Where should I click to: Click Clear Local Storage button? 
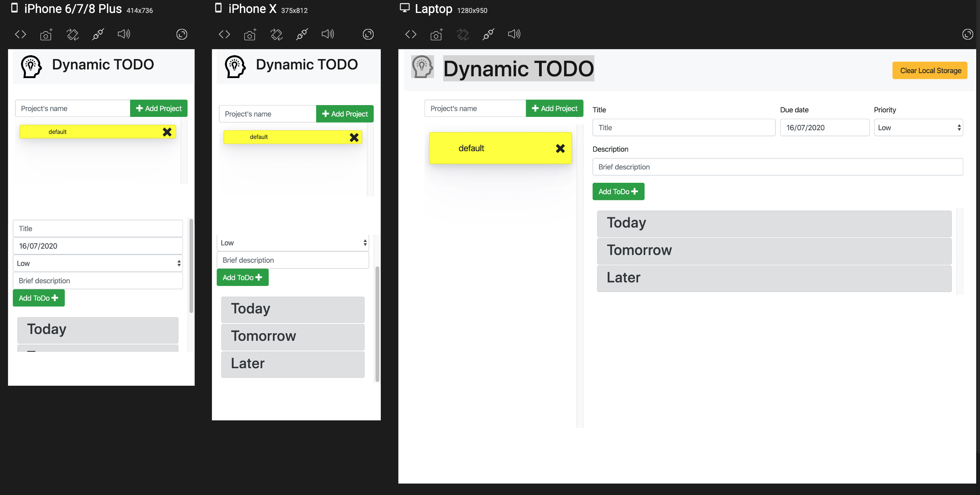[x=930, y=71]
